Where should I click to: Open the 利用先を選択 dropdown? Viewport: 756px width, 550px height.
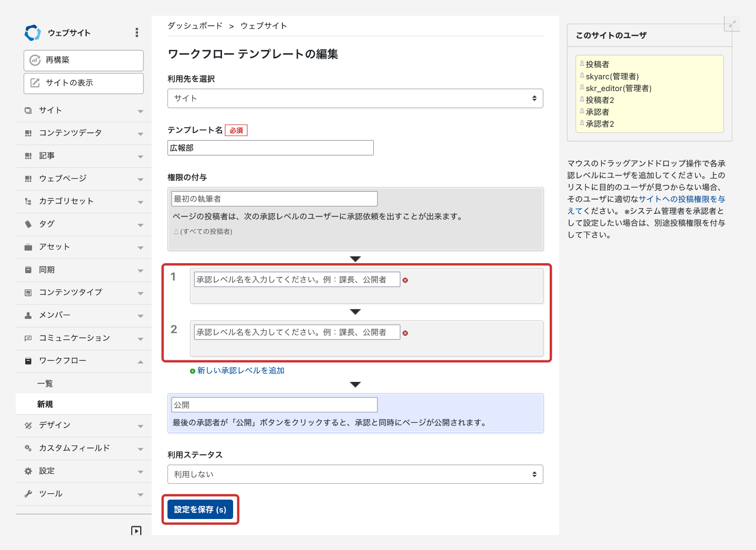click(x=355, y=98)
